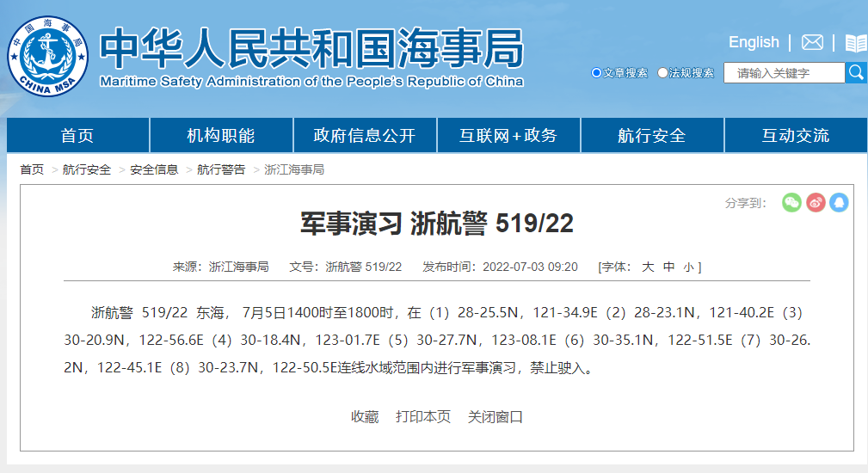The height and width of the screenshot is (473, 868).
Task: Open the 首页 navigation menu
Action: point(77,136)
